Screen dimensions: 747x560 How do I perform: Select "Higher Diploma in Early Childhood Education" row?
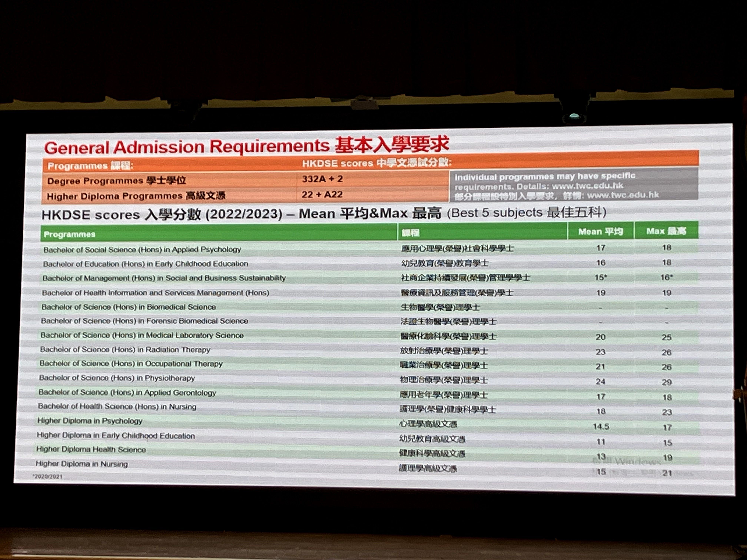116,435
